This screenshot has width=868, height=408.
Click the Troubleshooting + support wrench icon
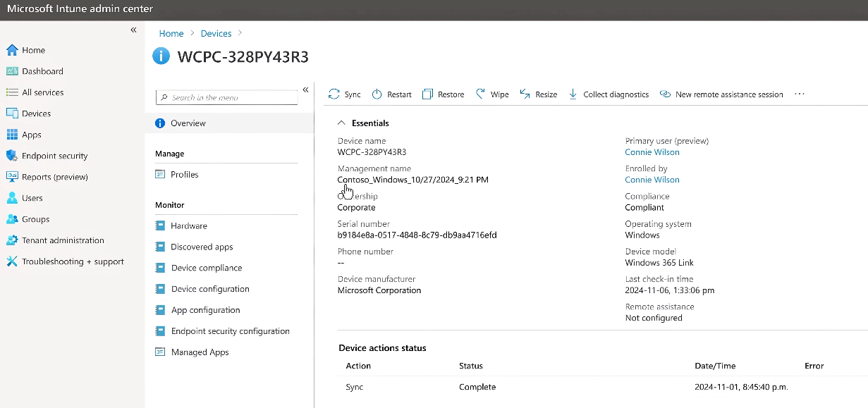[x=12, y=261]
